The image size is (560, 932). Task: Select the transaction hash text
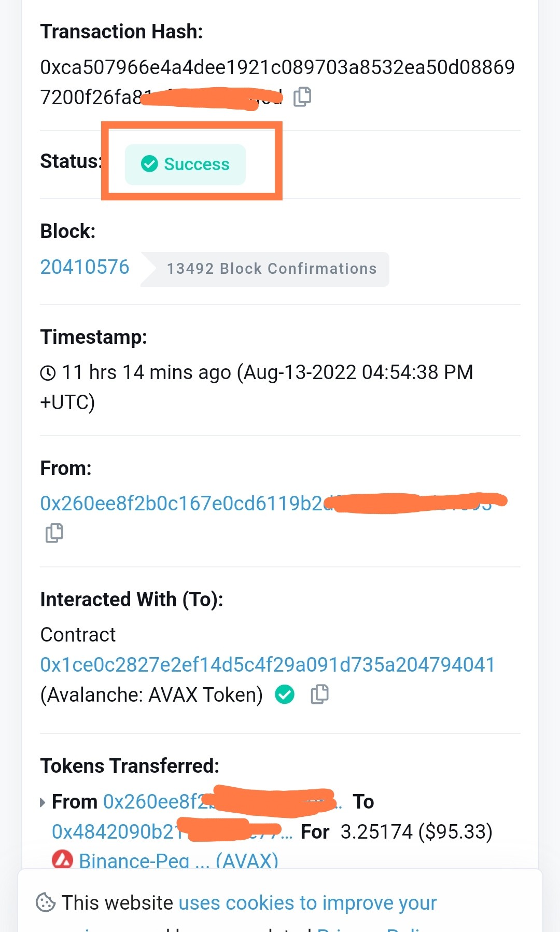click(x=277, y=82)
